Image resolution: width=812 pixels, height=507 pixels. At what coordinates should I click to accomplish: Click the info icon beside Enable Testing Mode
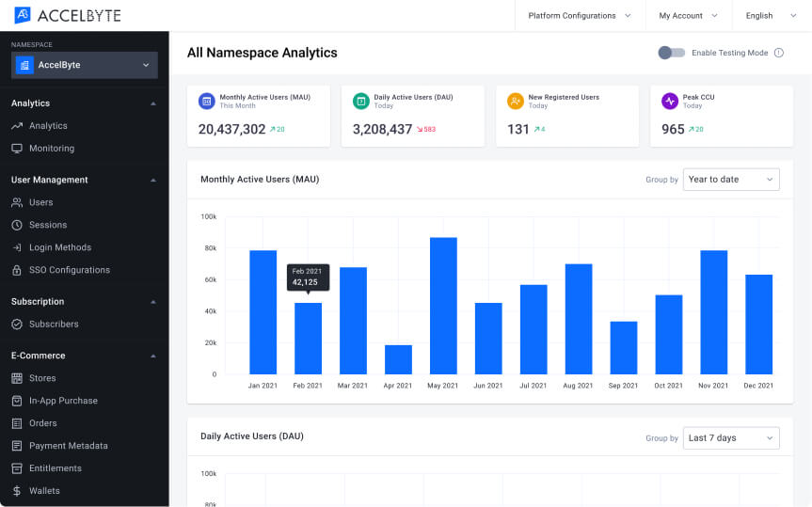click(778, 53)
